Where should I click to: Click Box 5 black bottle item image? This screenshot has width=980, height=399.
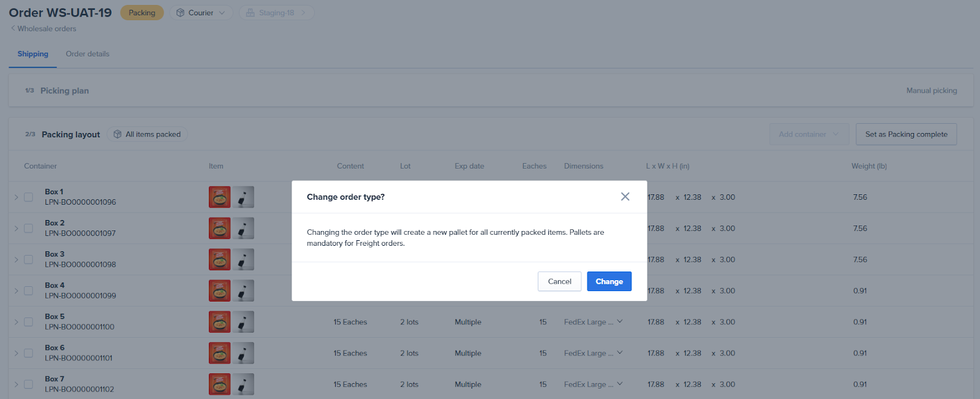click(243, 322)
